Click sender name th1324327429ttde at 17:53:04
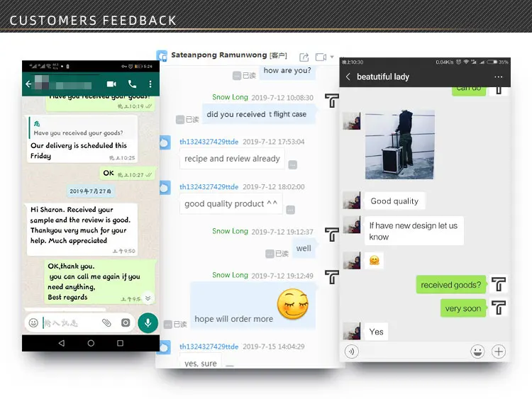Viewport: 532px width, 399px height. [209, 142]
